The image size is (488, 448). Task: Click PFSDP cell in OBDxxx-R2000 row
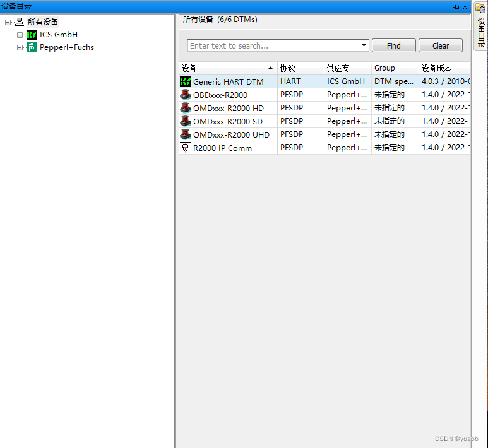point(301,95)
